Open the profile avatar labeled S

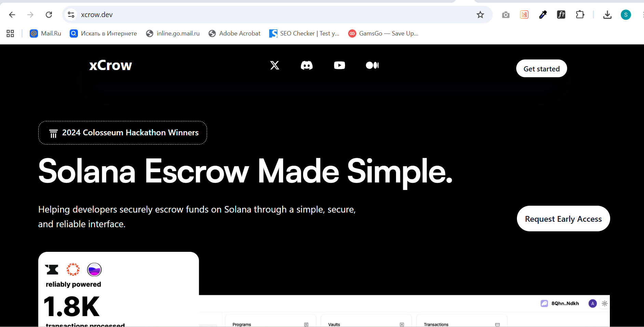(626, 15)
